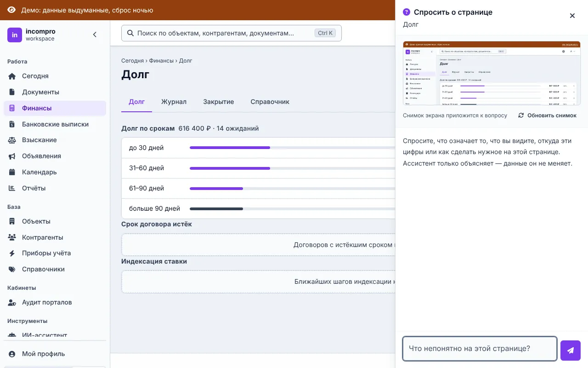Image resolution: width=588 pixels, height=368 pixels.
Task: Click the до 30 дней progress bar
Action: 293,148
